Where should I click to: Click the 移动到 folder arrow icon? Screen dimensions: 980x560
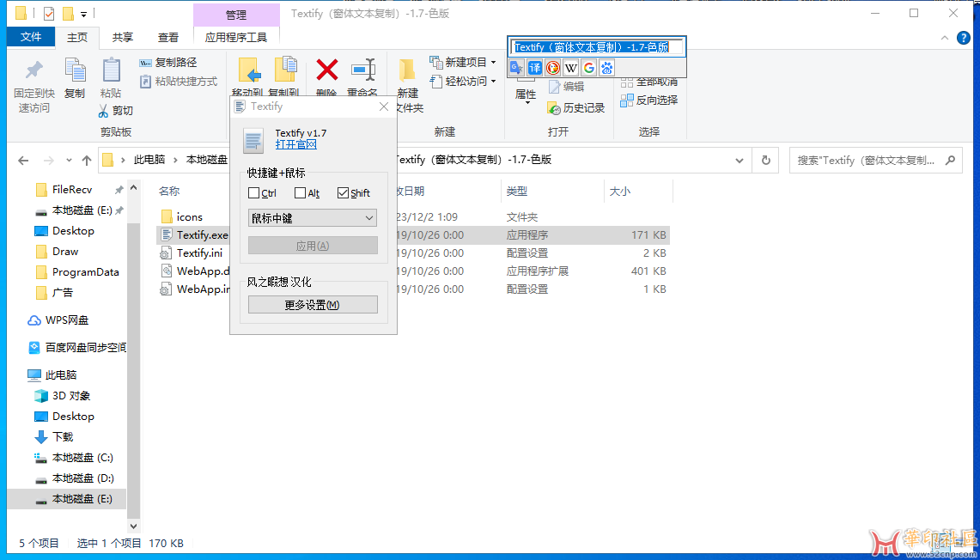click(x=249, y=70)
